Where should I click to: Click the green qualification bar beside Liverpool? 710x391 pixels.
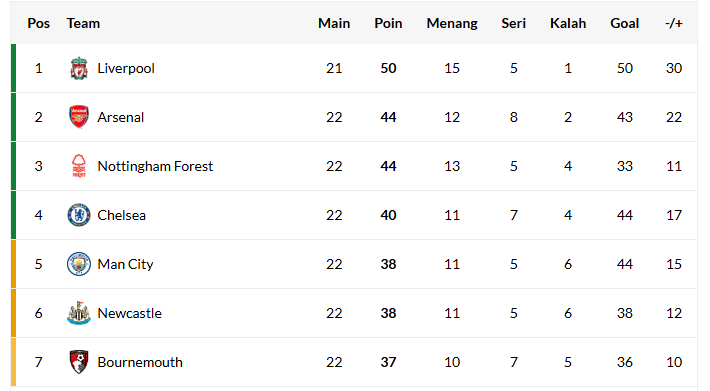(14, 68)
